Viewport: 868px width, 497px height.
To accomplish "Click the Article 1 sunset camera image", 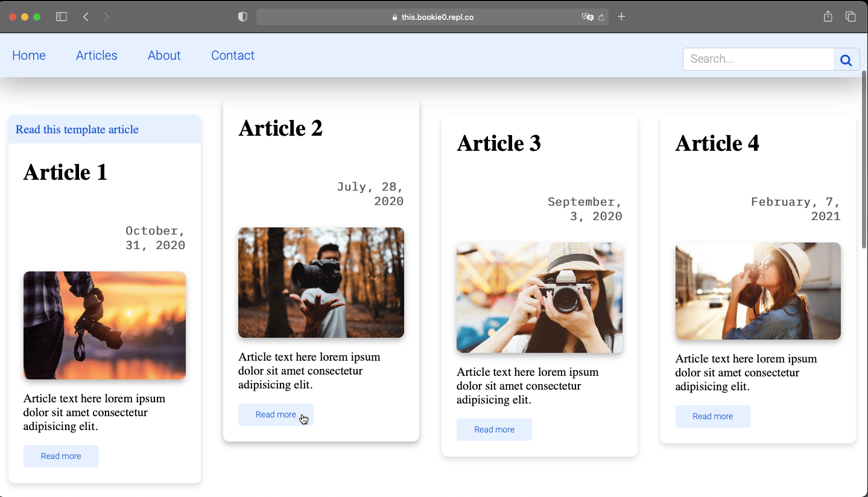I will point(104,325).
